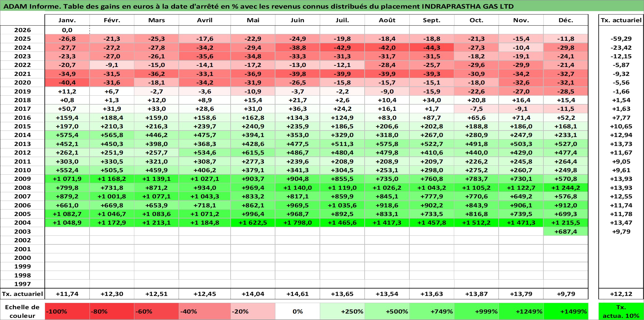Click the -28,5 cell in December 2019
The height and width of the screenshot is (320, 644).
click(566, 91)
